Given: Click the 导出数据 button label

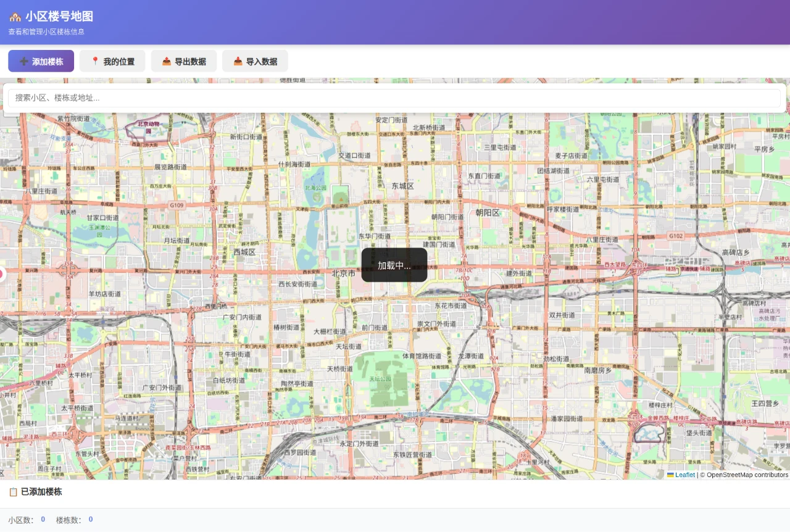Looking at the screenshot, I should point(190,62).
